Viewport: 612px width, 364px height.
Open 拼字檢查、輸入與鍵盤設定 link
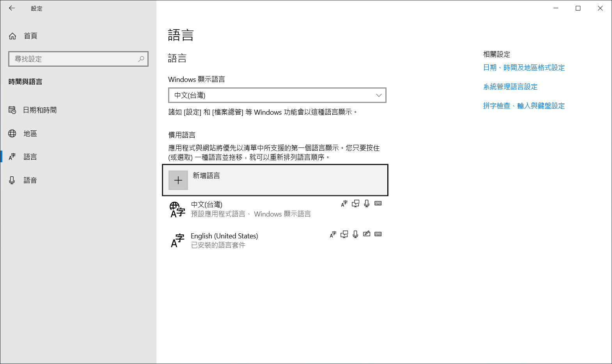[524, 106]
